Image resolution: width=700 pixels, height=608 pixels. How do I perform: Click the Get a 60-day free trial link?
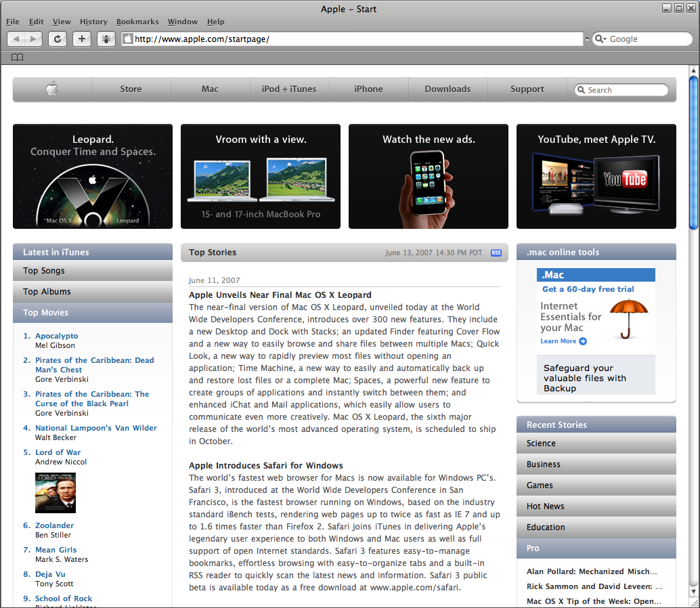(588, 289)
